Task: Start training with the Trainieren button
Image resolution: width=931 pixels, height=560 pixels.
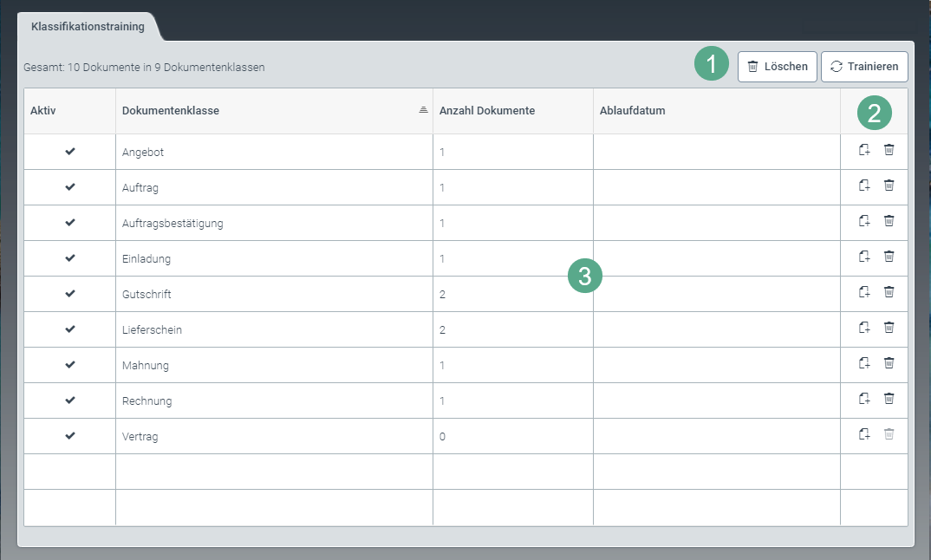Action: [864, 67]
